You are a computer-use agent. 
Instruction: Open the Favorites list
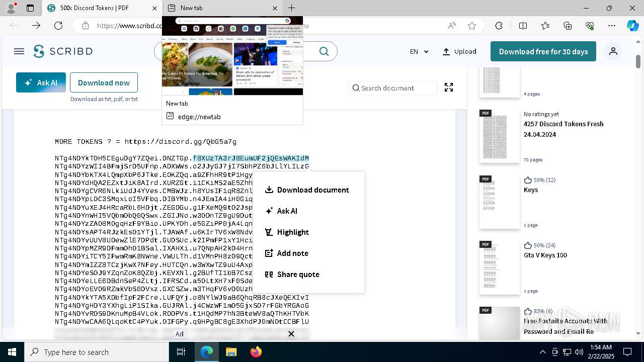(x=545, y=26)
